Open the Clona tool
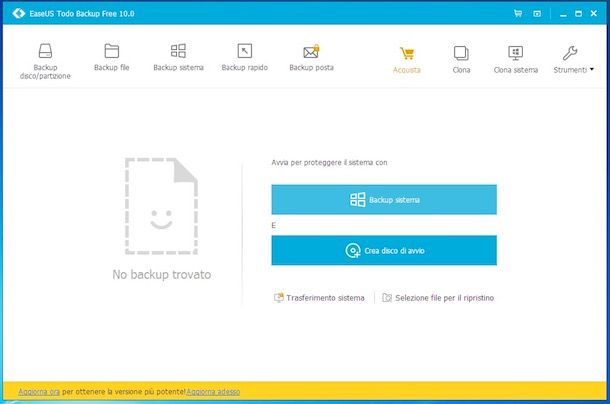The width and height of the screenshot is (610, 404). point(461,60)
